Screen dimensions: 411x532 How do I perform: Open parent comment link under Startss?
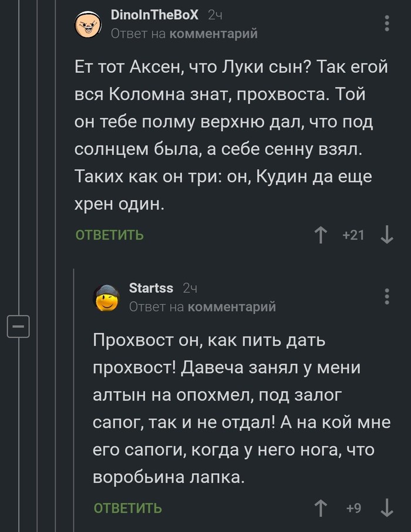(x=231, y=307)
